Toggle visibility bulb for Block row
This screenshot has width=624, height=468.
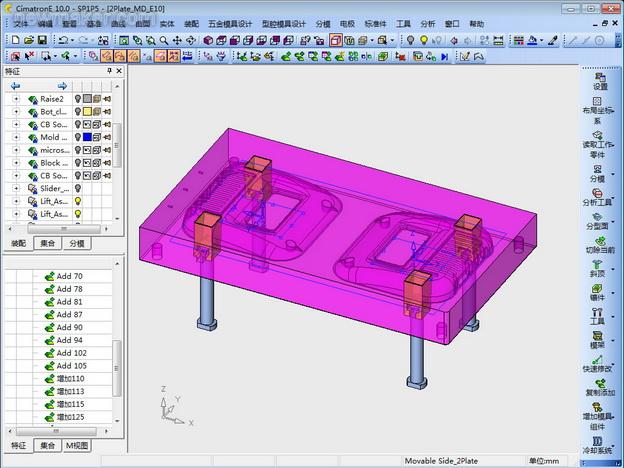78,163
